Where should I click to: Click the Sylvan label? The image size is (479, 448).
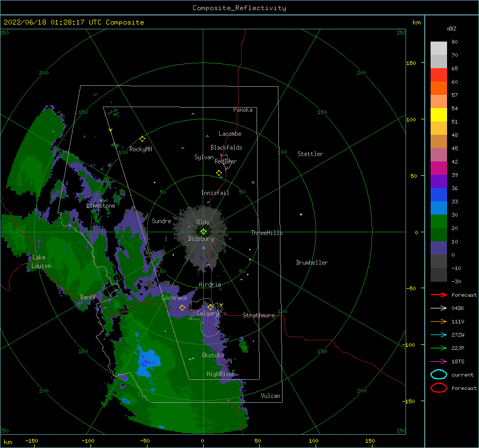204,157
